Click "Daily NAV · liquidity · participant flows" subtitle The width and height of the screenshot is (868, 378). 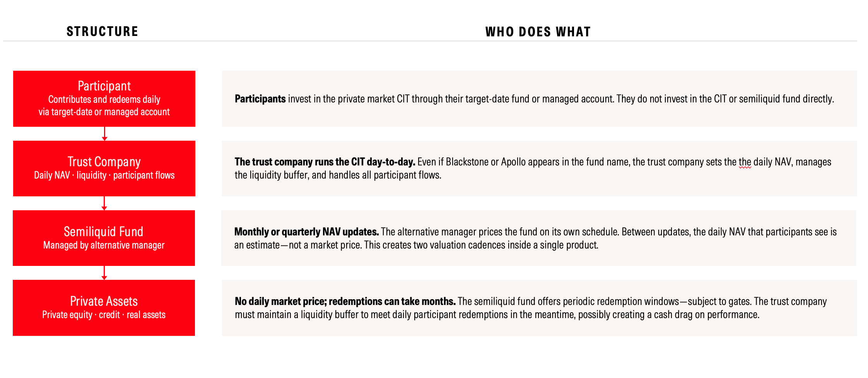[x=104, y=175]
